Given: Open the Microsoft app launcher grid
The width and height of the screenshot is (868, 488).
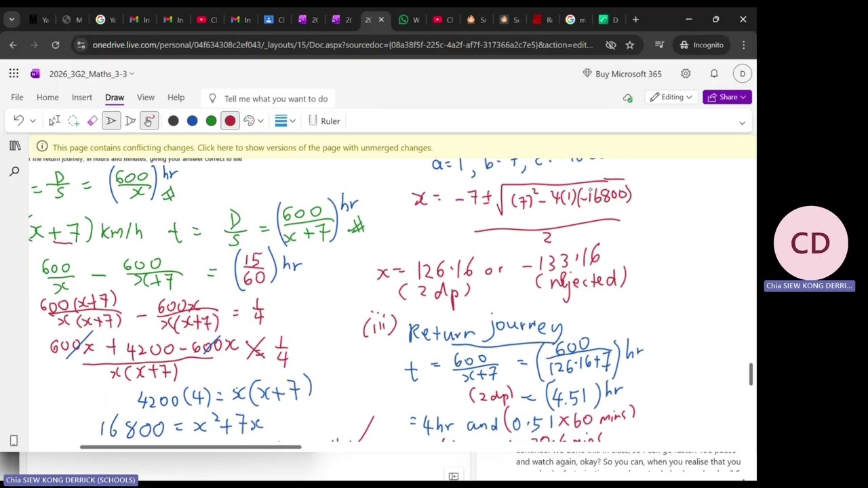Looking at the screenshot, I should click(x=14, y=74).
